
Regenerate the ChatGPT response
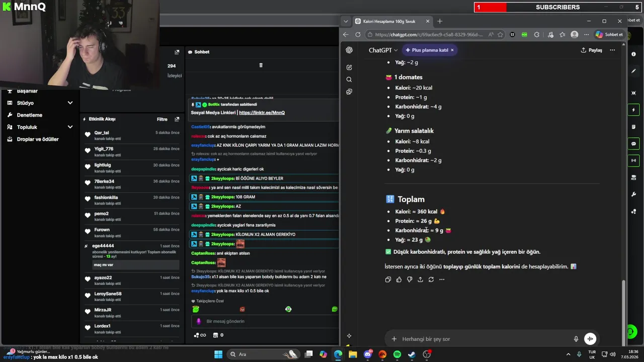[x=431, y=280]
